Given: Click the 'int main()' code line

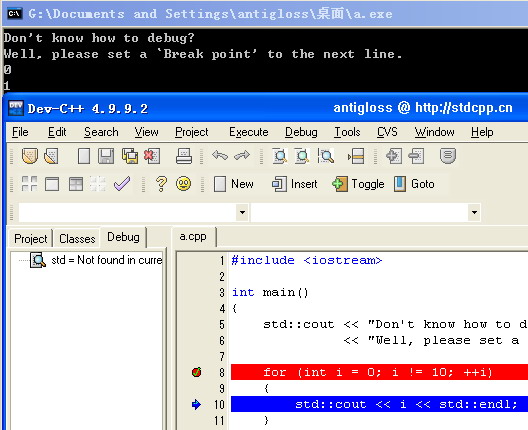Looking at the screenshot, I should [x=270, y=292].
